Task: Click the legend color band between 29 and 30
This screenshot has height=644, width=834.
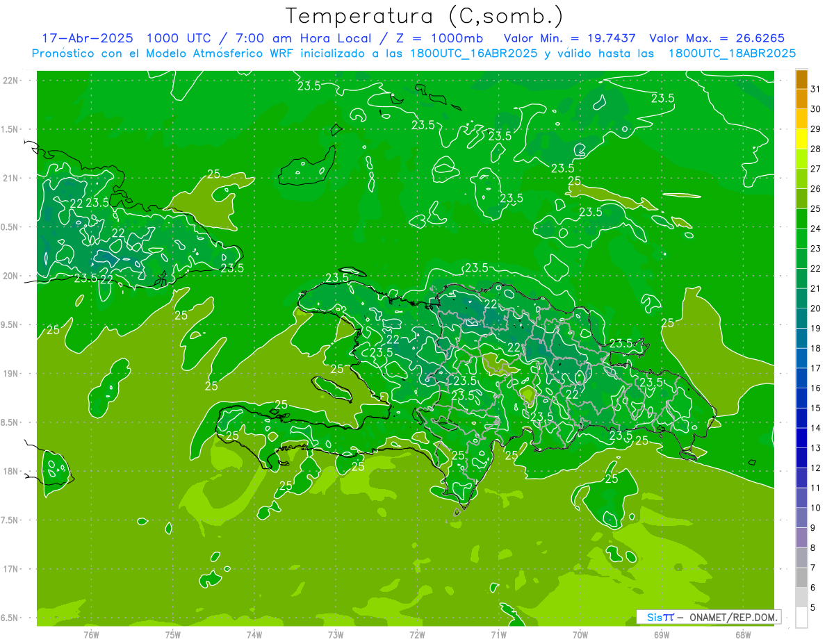Action: point(801,119)
